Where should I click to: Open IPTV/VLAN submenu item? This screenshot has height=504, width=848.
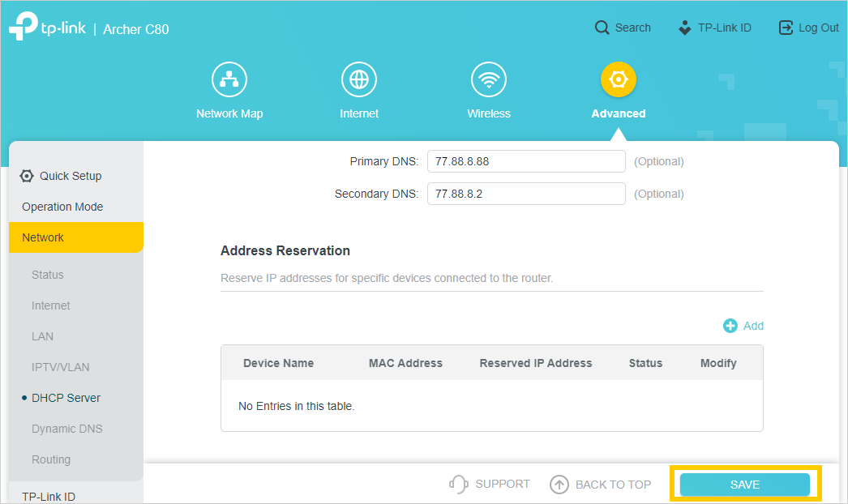(x=61, y=367)
